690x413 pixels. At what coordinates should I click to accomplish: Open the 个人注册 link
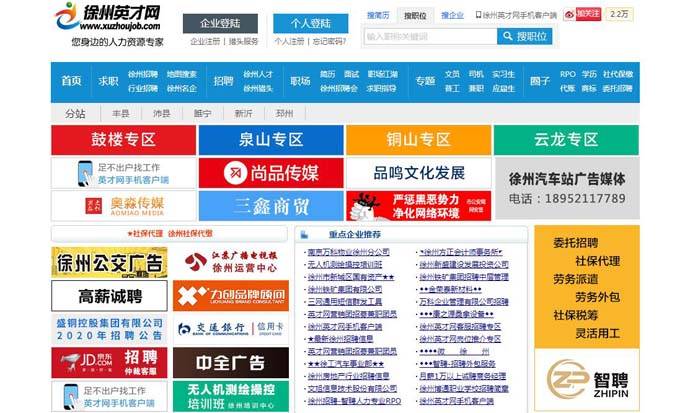point(289,41)
